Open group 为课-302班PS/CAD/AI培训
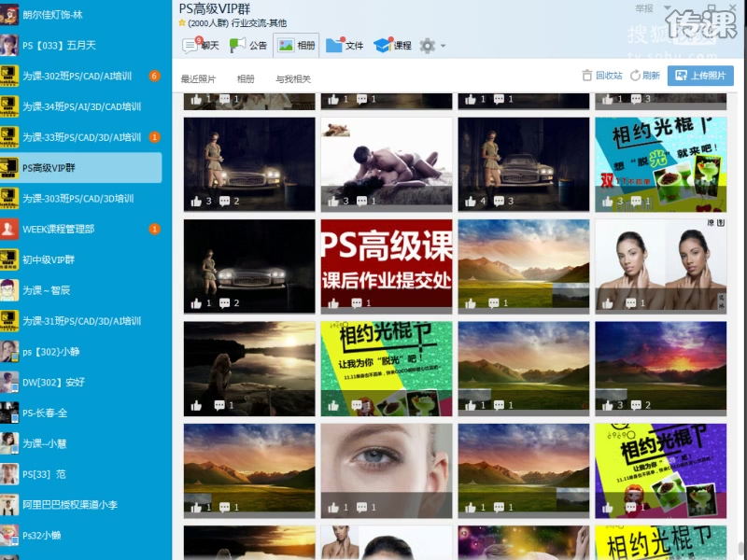 click(x=81, y=76)
